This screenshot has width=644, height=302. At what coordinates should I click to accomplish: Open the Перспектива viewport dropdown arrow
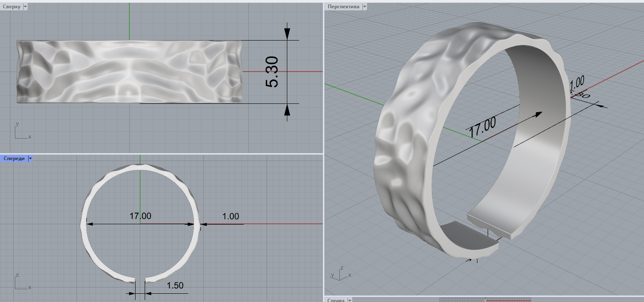point(364,7)
